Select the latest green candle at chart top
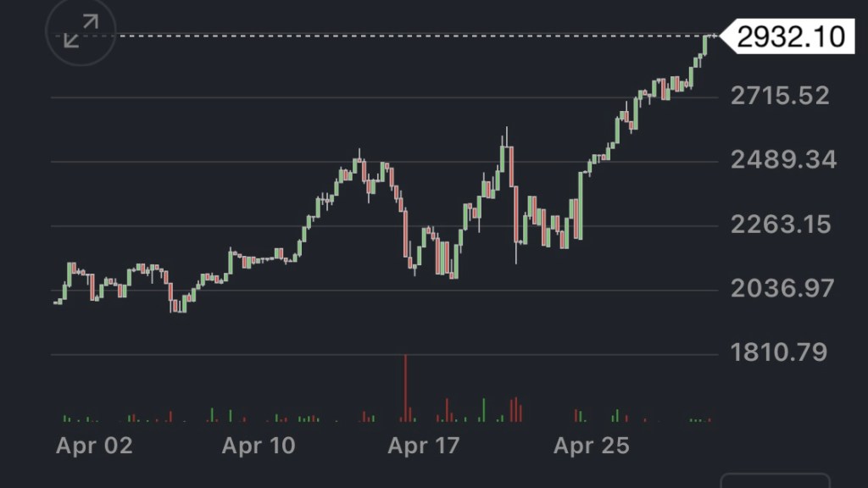Screen dimensions: 868x488 pos(705,44)
